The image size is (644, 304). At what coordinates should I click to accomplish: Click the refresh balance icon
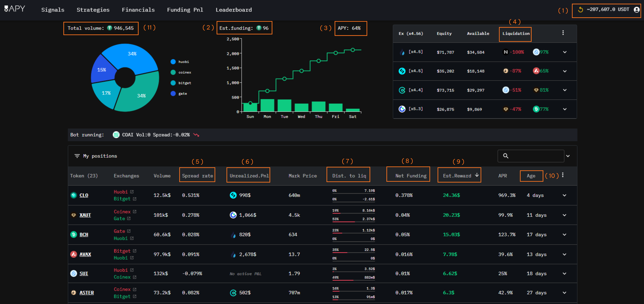tap(580, 9)
